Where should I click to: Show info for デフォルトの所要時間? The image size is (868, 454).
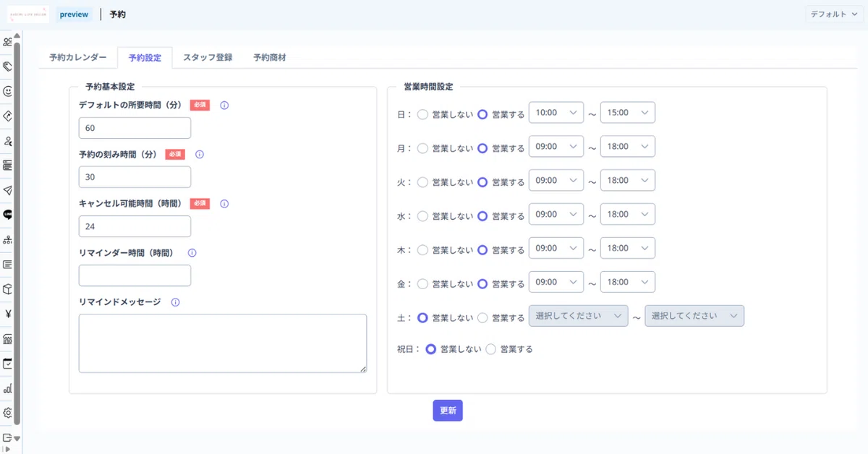(x=224, y=105)
